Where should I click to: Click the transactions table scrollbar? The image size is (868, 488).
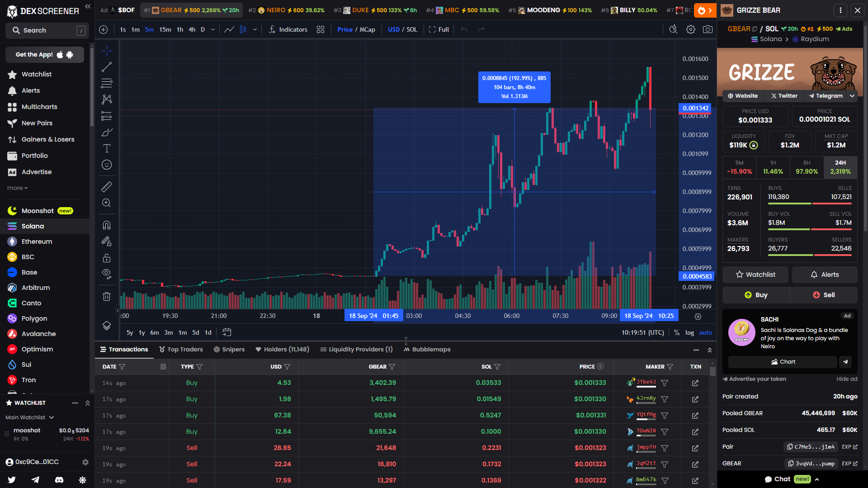[712, 372]
